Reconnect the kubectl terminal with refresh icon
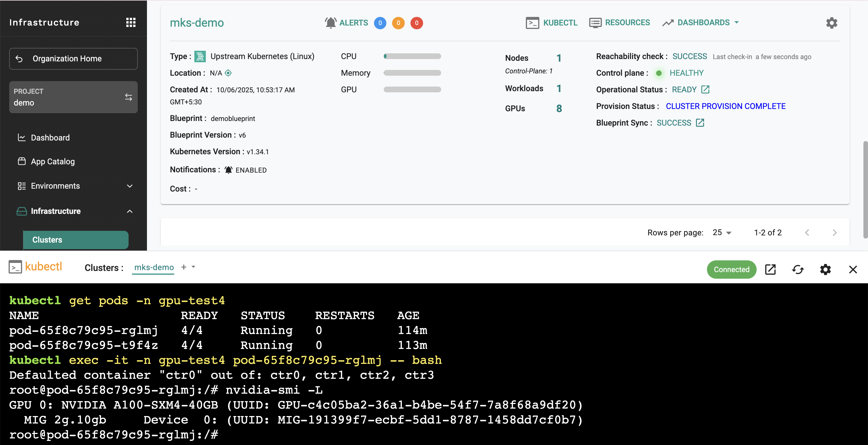 click(798, 269)
